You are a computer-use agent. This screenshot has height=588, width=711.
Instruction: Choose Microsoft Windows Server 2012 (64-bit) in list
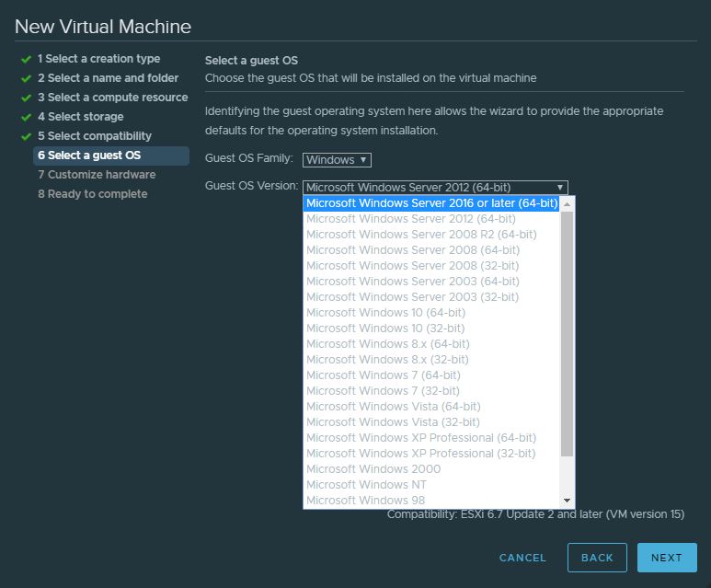pyautogui.click(x=431, y=219)
